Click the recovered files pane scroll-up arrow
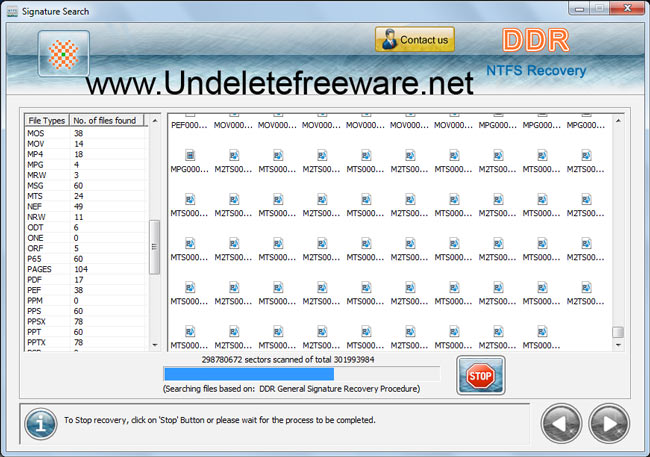 tap(618, 121)
